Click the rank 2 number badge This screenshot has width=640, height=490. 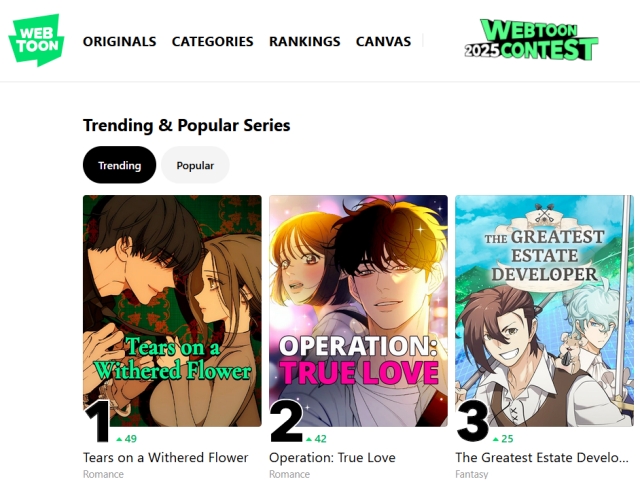tap(286, 421)
